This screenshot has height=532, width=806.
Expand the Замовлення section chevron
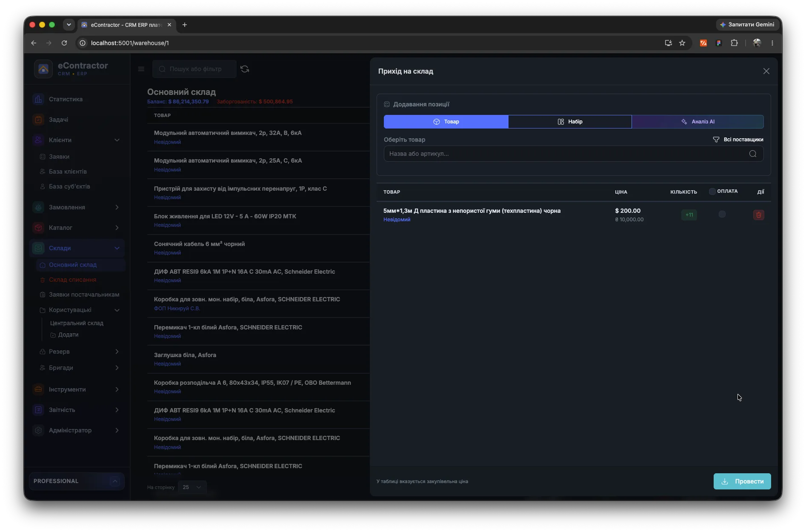pos(117,207)
